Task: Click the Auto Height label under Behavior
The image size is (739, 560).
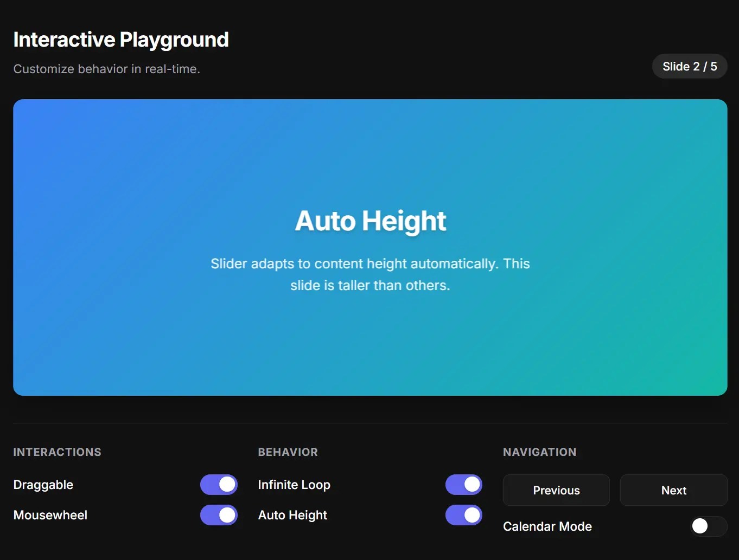Action: (x=292, y=515)
